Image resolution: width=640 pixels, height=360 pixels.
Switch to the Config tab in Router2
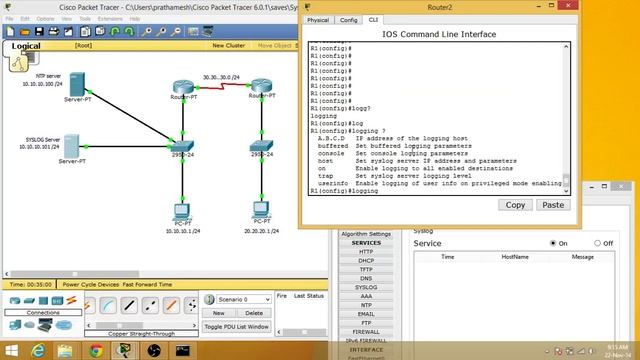click(x=349, y=20)
